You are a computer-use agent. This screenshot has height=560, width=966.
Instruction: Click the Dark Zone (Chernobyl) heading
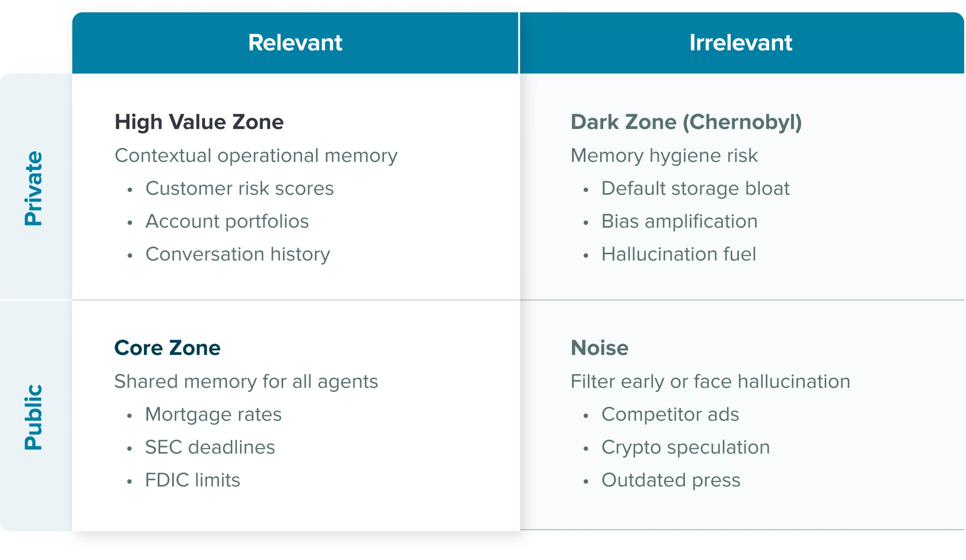click(686, 122)
